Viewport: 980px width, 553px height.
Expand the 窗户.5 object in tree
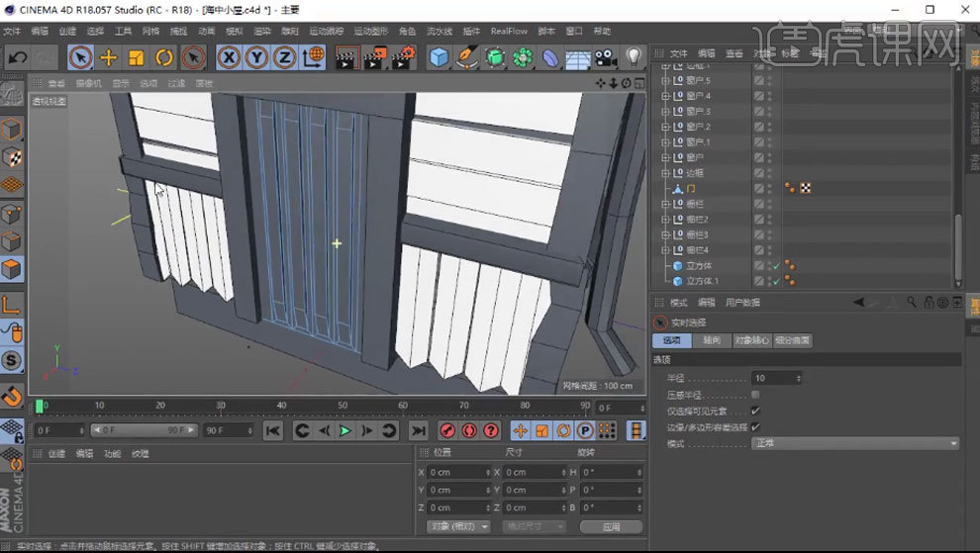pyautogui.click(x=666, y=80)
